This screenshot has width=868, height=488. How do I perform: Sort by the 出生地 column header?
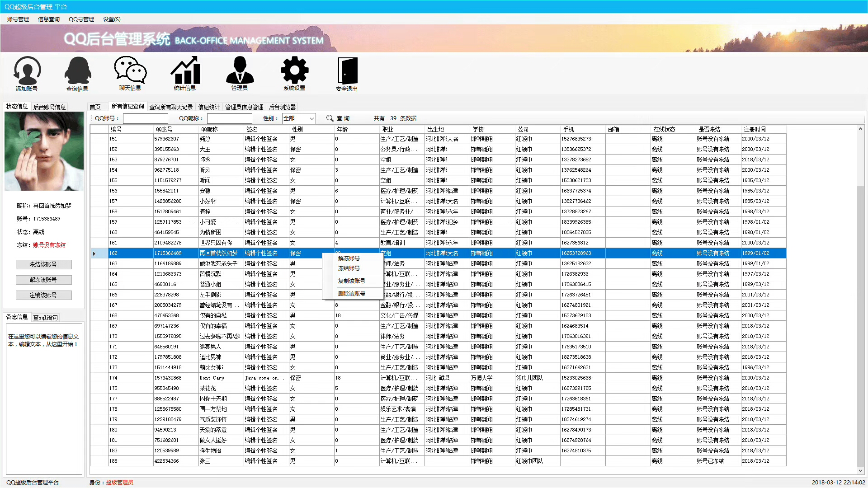[448, 129]
